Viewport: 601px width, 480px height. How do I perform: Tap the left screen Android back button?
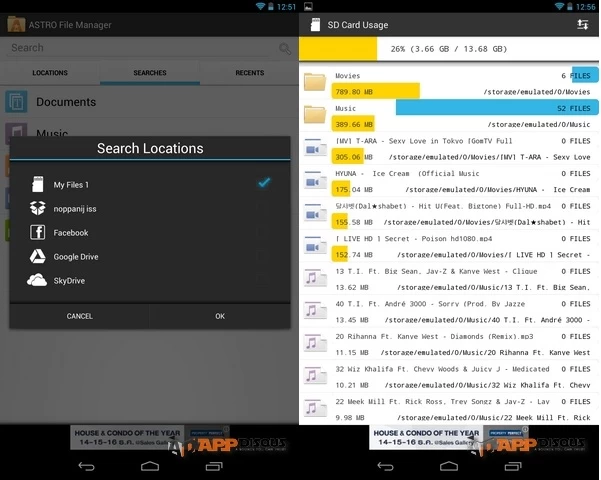(x=86, y=466)
